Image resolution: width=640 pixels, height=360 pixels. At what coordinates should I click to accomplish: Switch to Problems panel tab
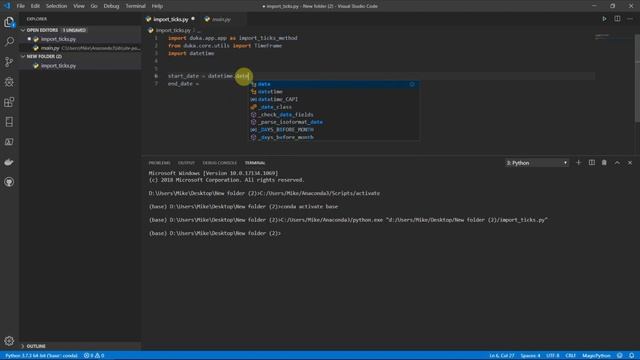159,163
